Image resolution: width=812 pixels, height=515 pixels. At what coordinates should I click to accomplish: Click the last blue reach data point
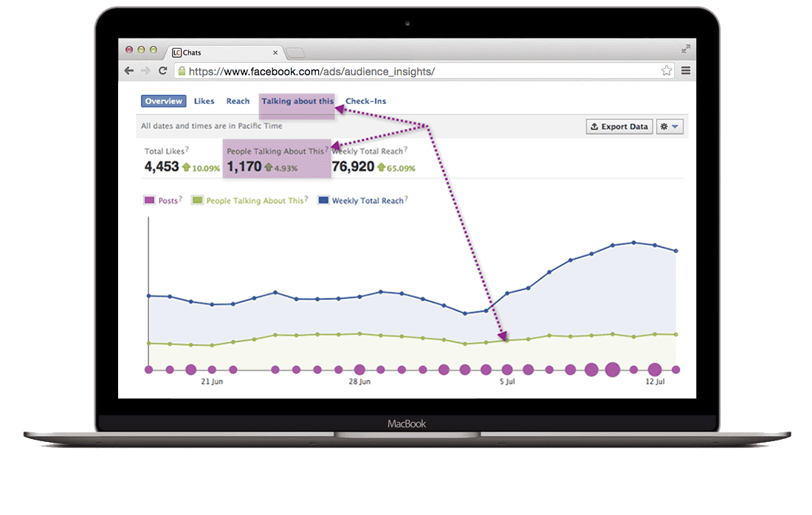[x=675, y=251]
